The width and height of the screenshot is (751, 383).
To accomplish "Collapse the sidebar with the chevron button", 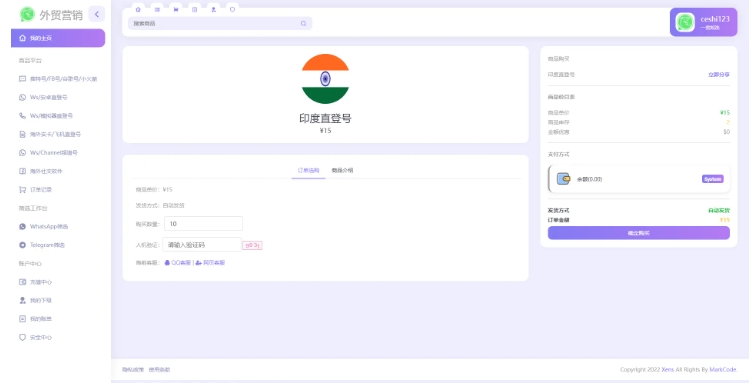I will tap(97, 14).
